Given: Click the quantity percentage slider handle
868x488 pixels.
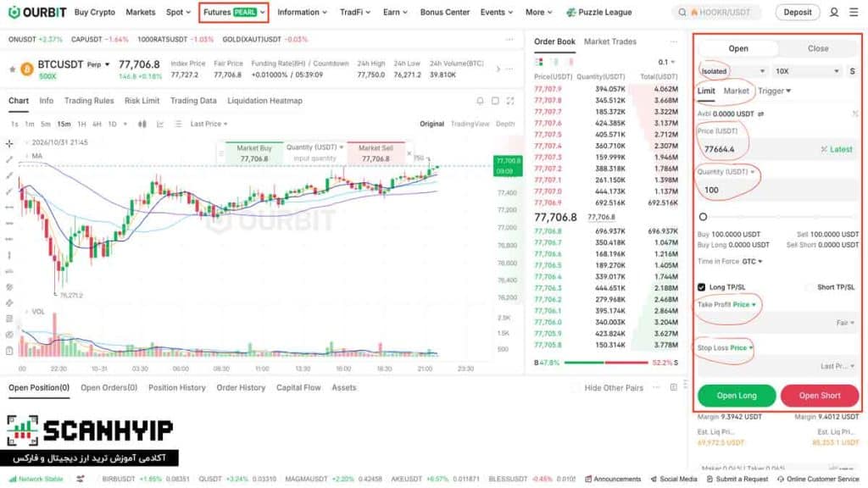Looking at the screenshot, I should pyautogui.click(x=703, y=217).
